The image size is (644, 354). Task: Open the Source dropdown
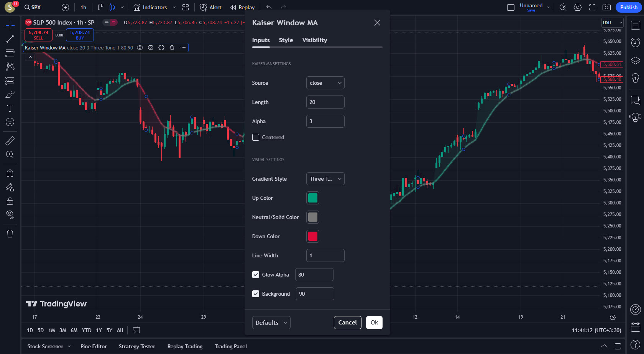coord(325,83)
